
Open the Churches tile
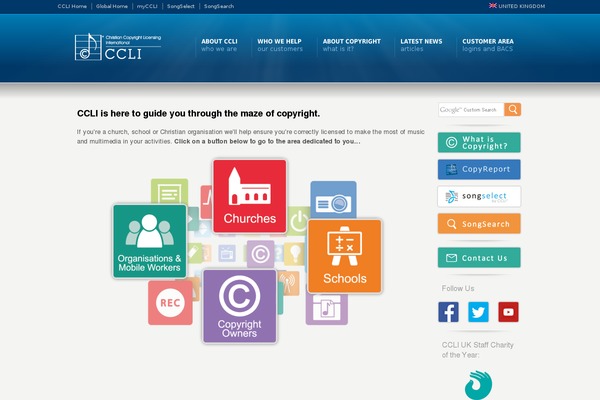249,196
